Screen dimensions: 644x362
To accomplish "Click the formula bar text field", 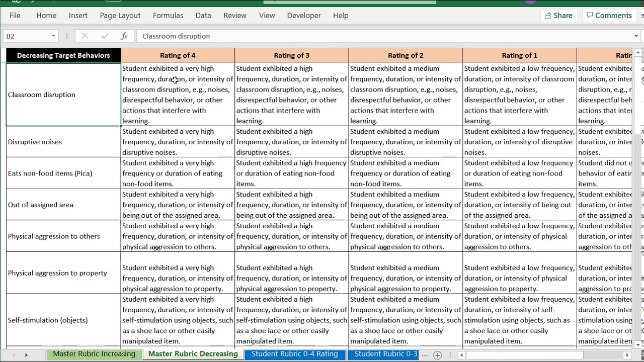I will [x=384, y=36].
